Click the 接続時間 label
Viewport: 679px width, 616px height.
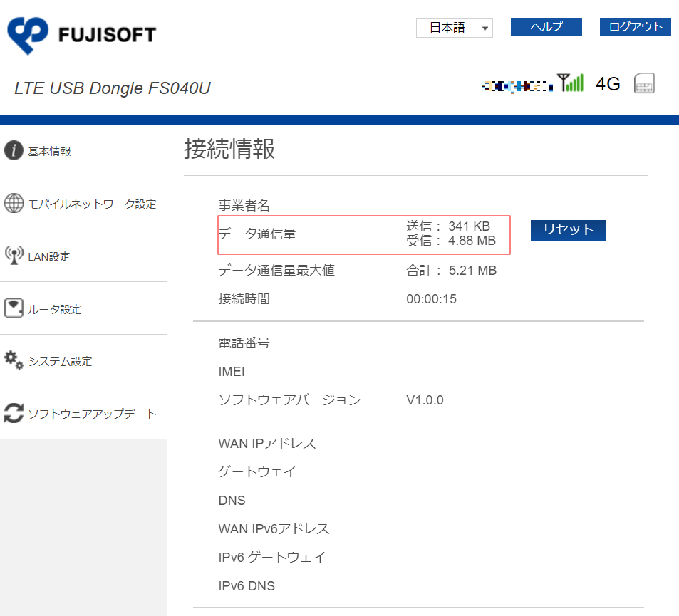pos(244,299)
